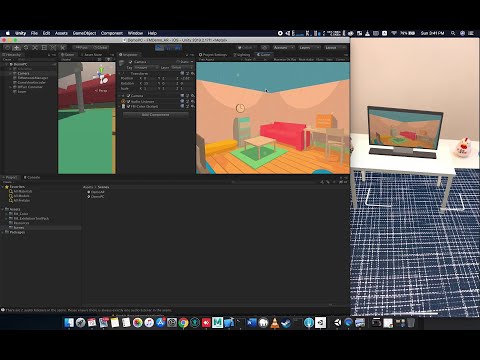Expand the Packages folder in Project
Image resolution: width=480 pixels, height=360 pixels.
[x=3, y=232]
